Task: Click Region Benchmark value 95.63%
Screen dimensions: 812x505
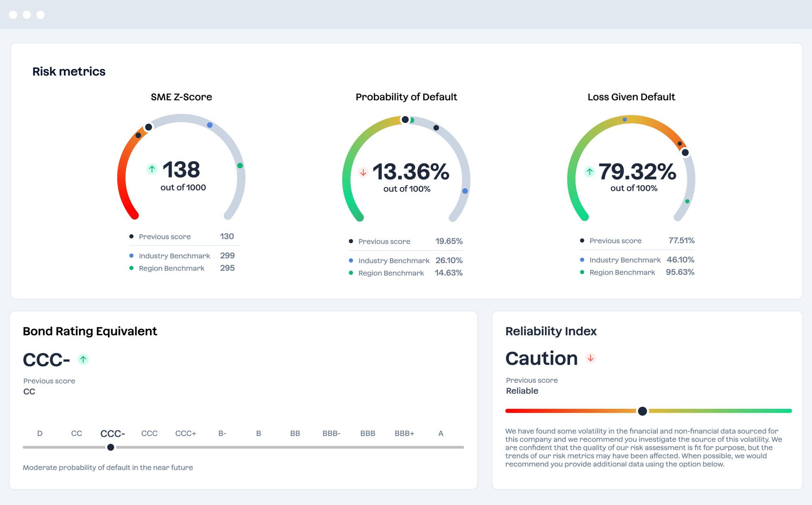Action: (680, 272)
